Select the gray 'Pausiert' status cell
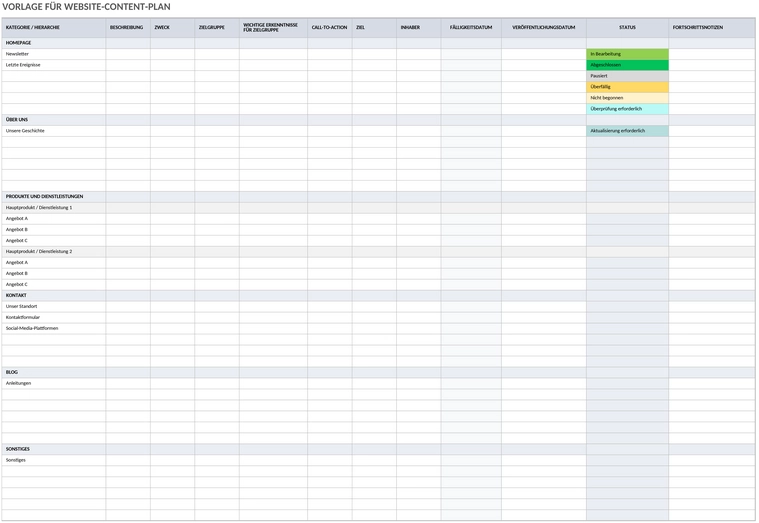759x523 pixels. (627, 76)
